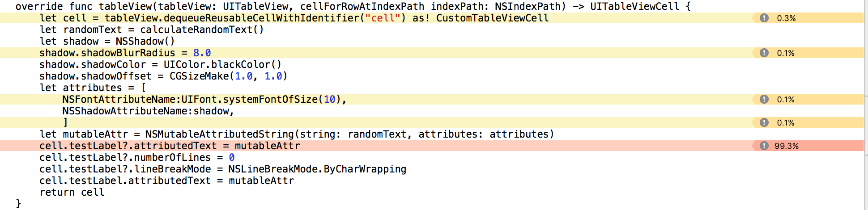The height and width of the screenshot is (210, 868).
Task: Click the info icon on the shadowBlurRadius line
Action: click(x=764, y=53)
